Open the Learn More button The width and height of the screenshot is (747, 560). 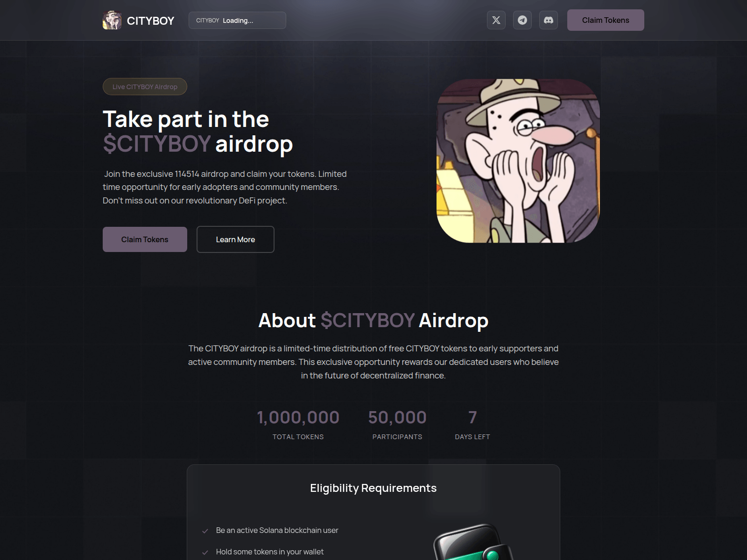[235, 239]
